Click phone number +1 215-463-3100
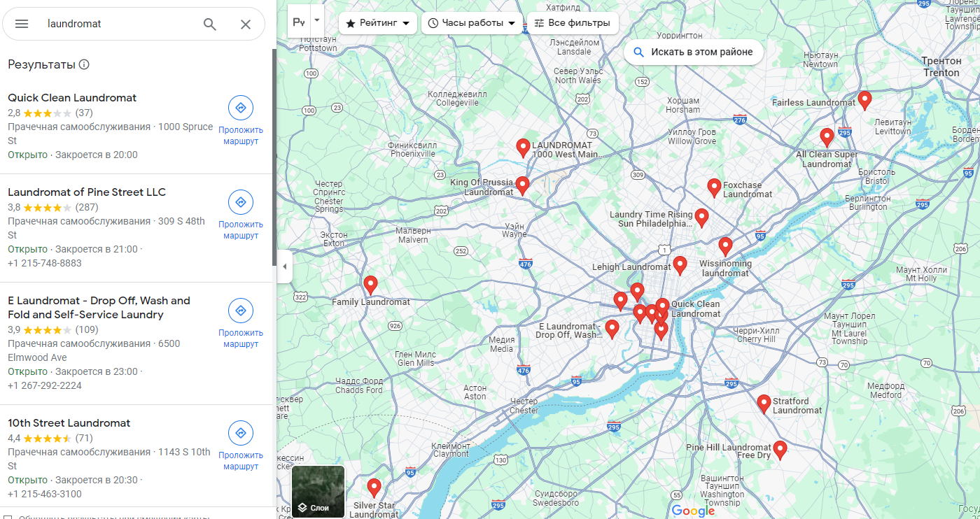 pyautogui.click(x=45, y=494)
